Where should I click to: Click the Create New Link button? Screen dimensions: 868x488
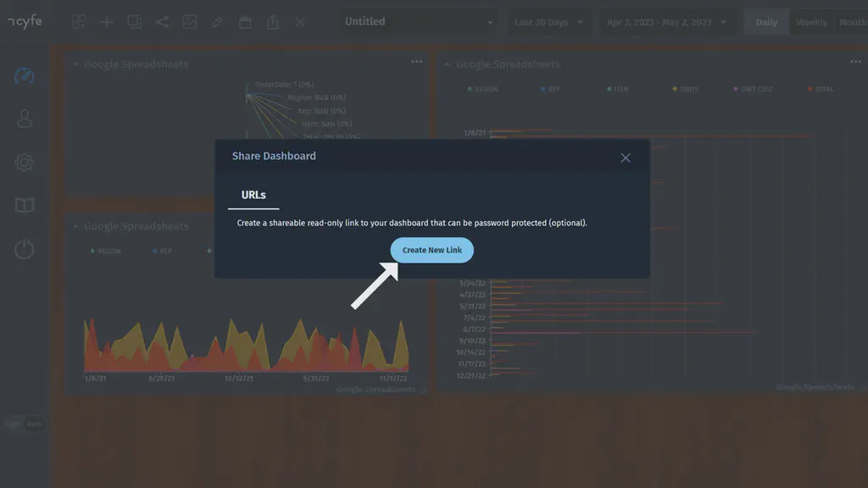431,250
